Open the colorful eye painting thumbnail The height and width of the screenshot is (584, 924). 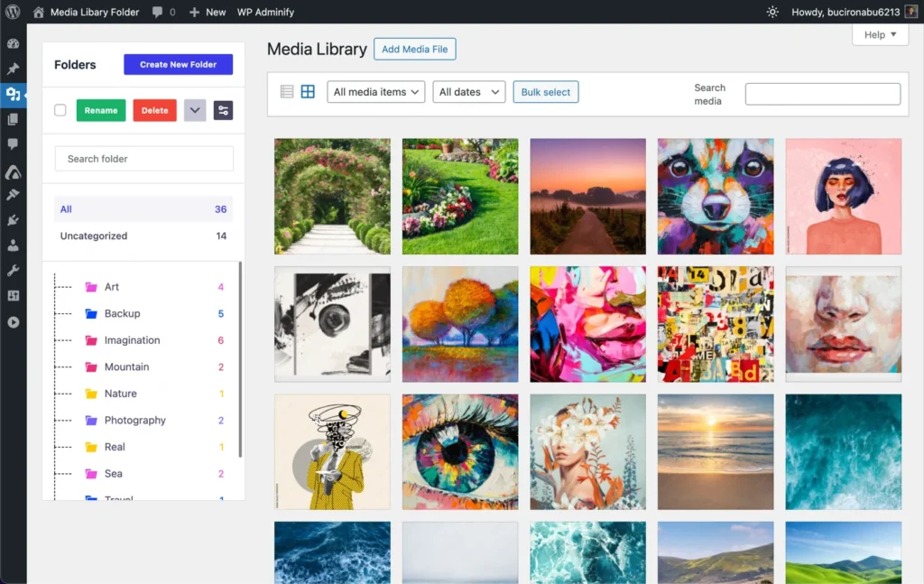460,452
